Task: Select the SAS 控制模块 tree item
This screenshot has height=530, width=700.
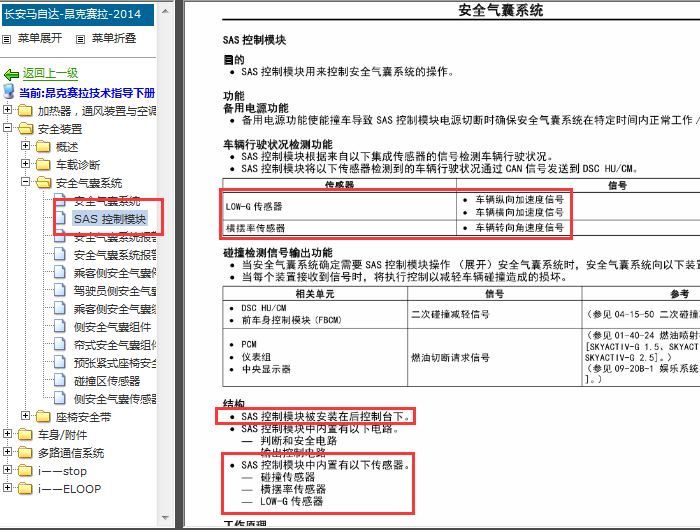Action: pos(110,219)
